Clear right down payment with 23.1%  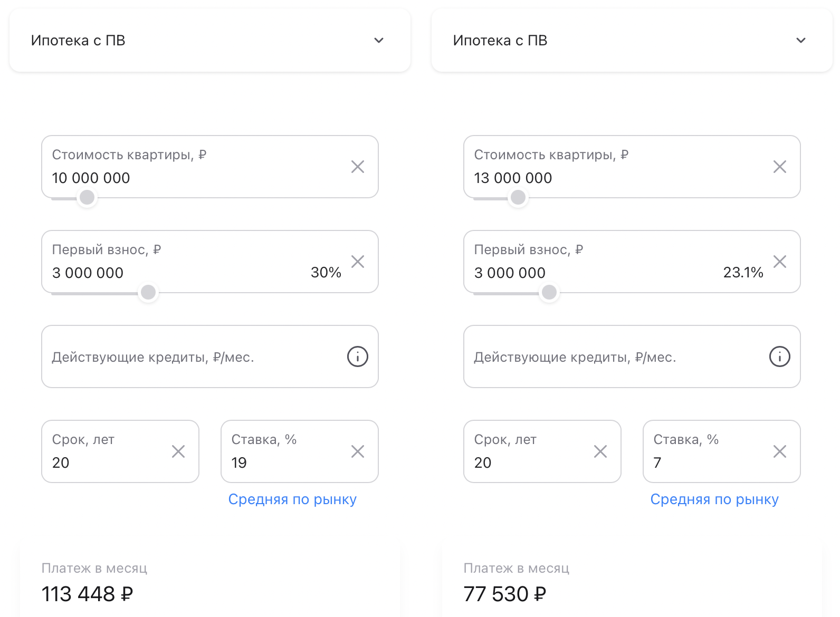(780, 262)
